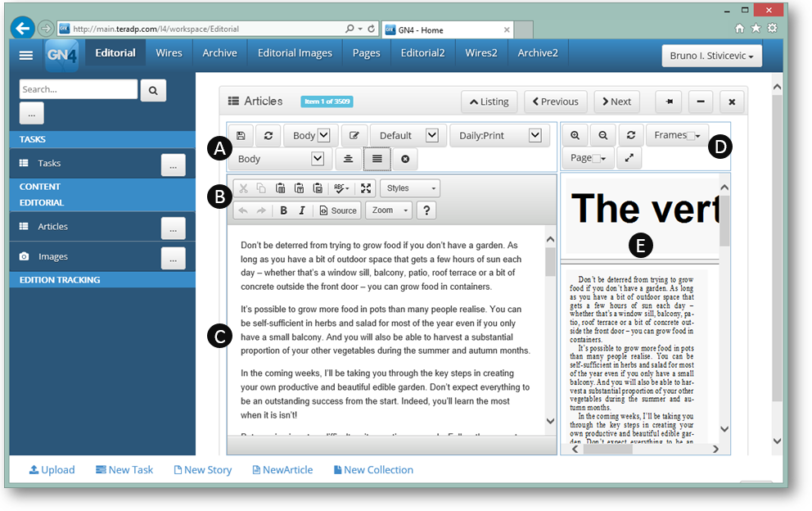Click the refresh icon next to Save
The height and width of the screenshot is (511, 812).
coord(268,135)
